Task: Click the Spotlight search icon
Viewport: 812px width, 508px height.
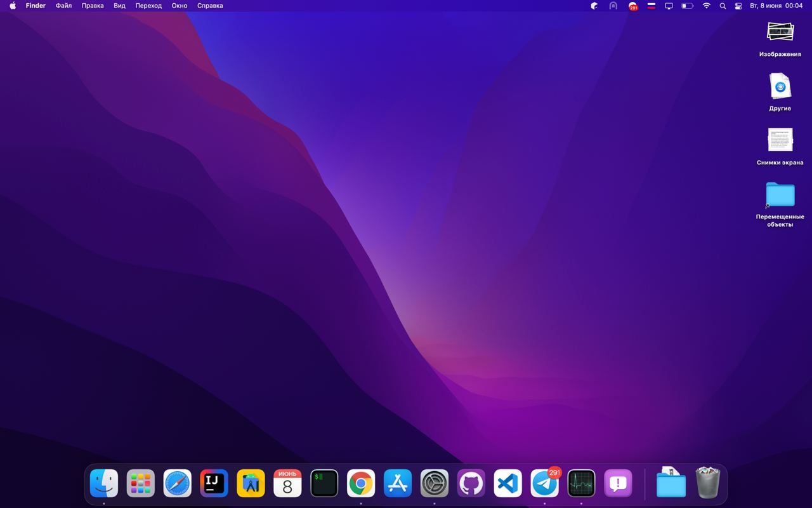Action: [x=723, y=6]
